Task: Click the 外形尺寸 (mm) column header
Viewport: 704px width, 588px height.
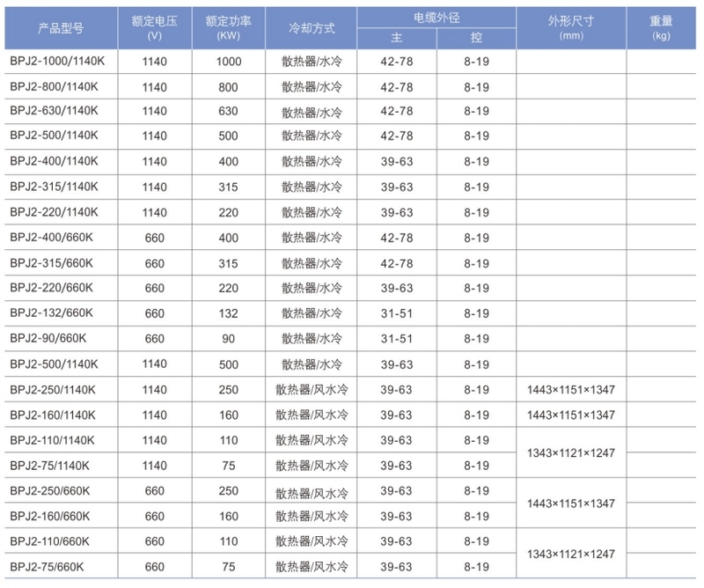Action: coord(571,28)
